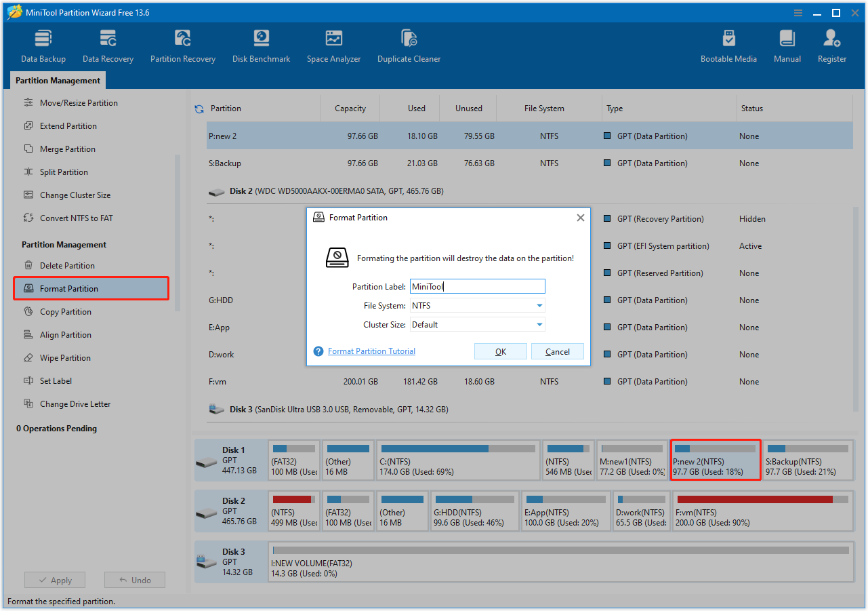
Task: Choose Delete Partition in sidebar
Action: 67,266
